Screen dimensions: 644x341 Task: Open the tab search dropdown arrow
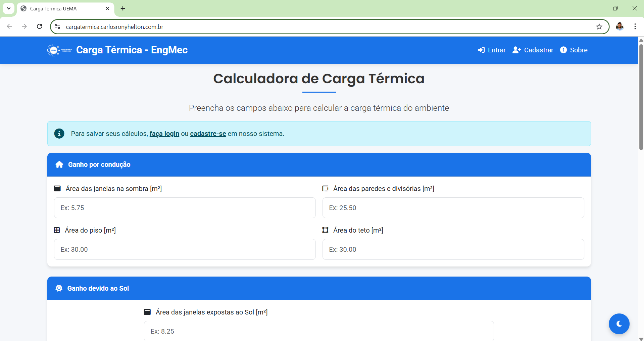(x=9, y=8)
